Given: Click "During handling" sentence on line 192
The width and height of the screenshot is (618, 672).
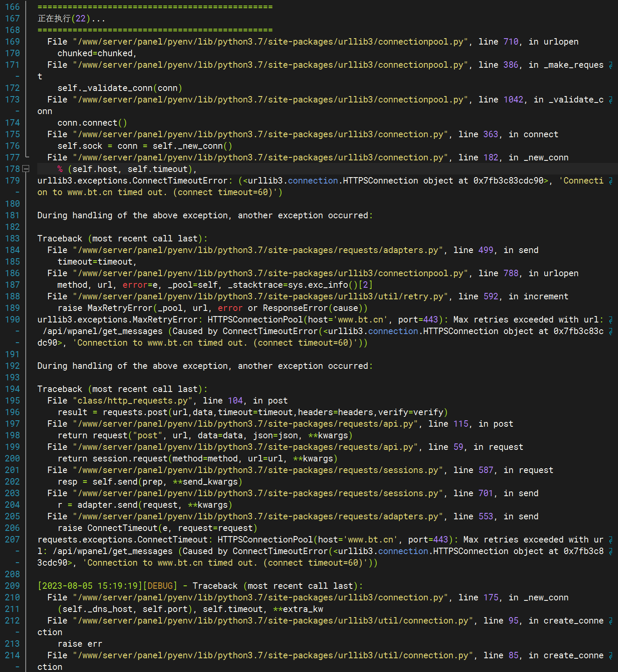Looking at the screenshot, I should coord(205,366).
